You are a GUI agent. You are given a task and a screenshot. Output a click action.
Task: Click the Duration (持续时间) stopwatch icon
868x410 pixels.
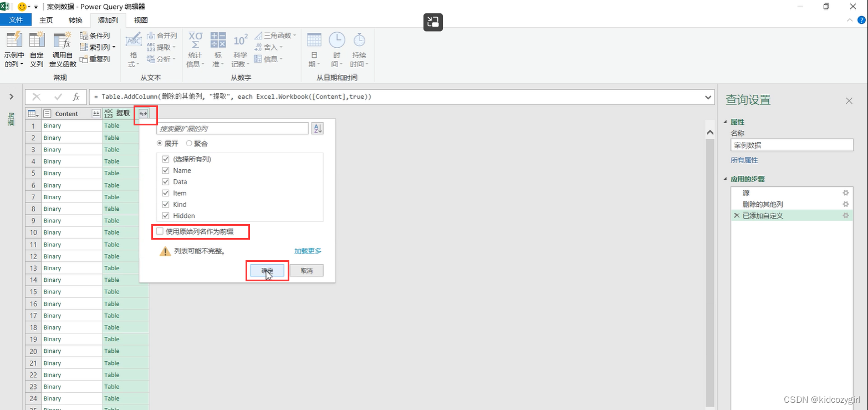359,40
